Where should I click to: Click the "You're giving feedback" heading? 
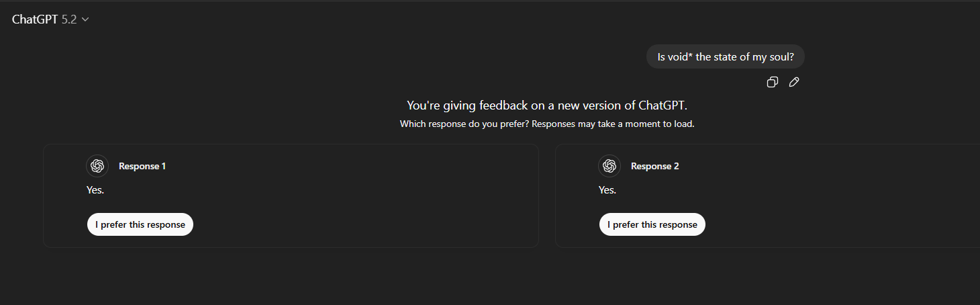pyautogui.click(x=547, y=105)
